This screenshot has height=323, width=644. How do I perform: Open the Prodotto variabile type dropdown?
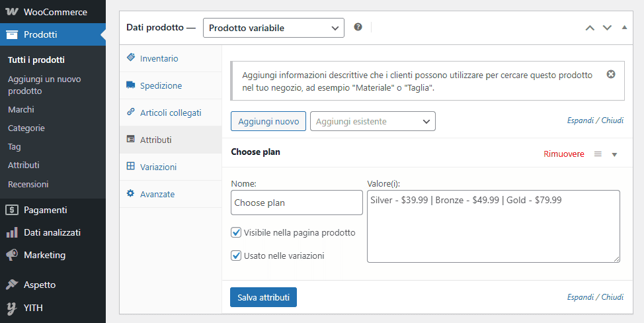point(274,28)
